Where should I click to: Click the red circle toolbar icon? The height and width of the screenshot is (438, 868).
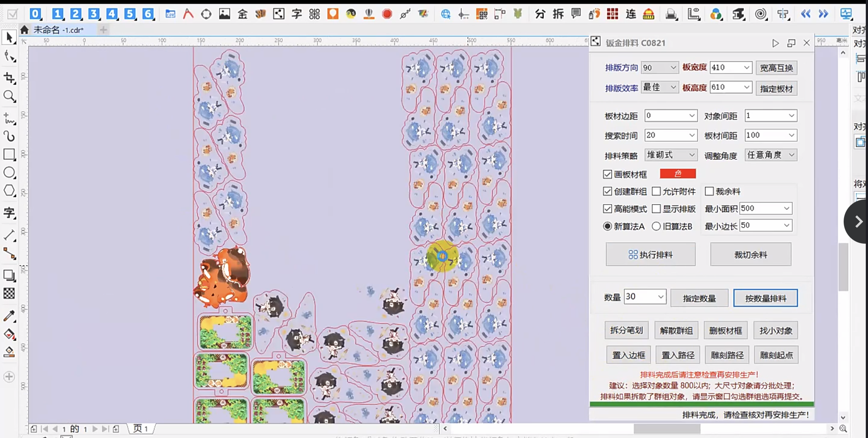point(387,14)
